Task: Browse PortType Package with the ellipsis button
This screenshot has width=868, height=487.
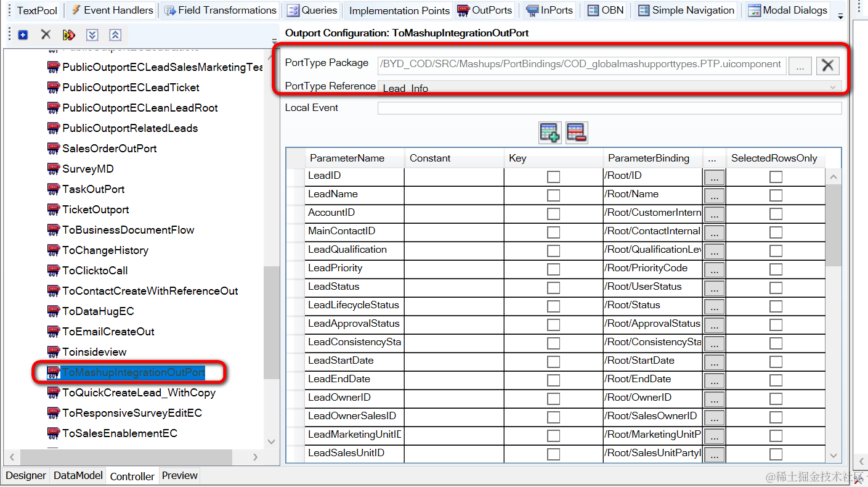Action: pyautogui.click(x=800, y=65)
